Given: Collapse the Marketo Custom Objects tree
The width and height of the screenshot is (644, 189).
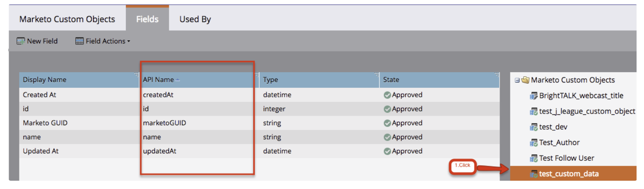Looking at the screenshot, I should coord(517,80).
